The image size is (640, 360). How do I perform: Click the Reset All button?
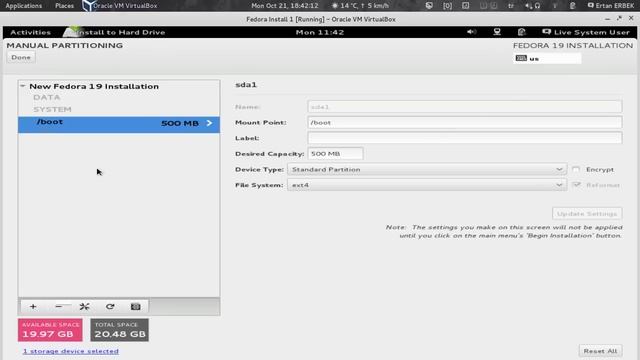[x=600, y=351]
